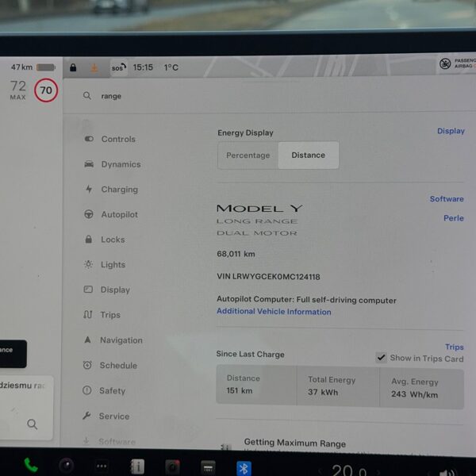Viewport: 476px width, 476px height.
Task: Click the search field containing 'range'
Action: click(267, 96)
